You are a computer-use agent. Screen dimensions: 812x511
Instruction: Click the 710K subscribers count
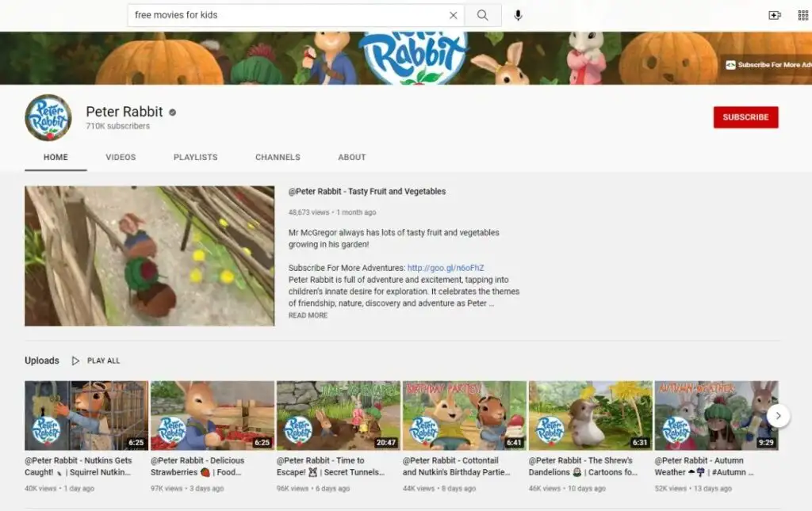(117, 126)
